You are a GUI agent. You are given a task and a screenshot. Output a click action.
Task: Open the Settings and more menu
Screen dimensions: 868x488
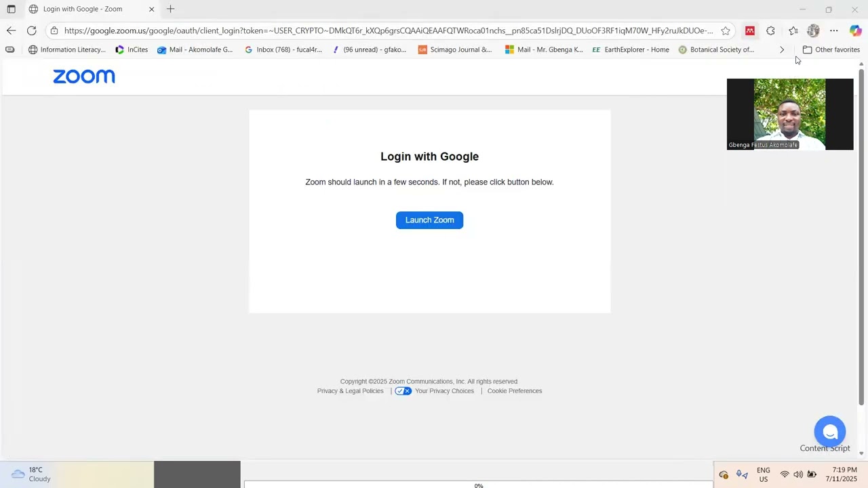coord(834,30)
